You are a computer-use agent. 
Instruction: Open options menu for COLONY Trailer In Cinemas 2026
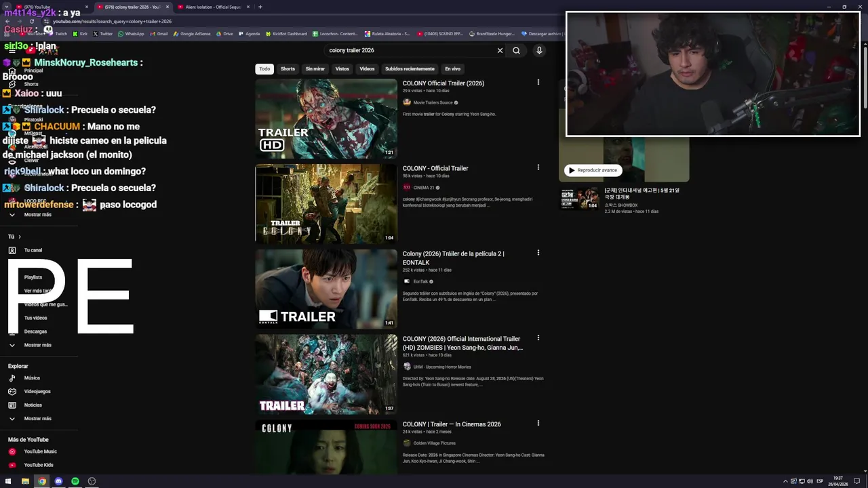(538, 423)
